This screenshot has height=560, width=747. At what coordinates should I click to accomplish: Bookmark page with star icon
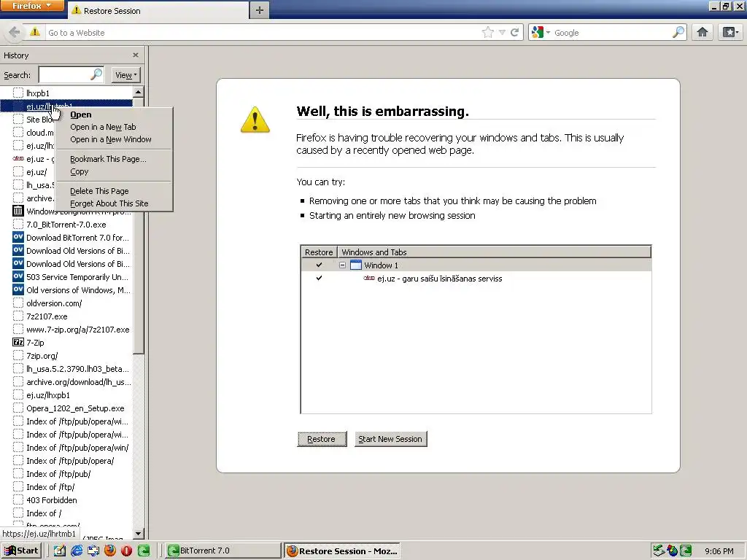click(487, 32)
